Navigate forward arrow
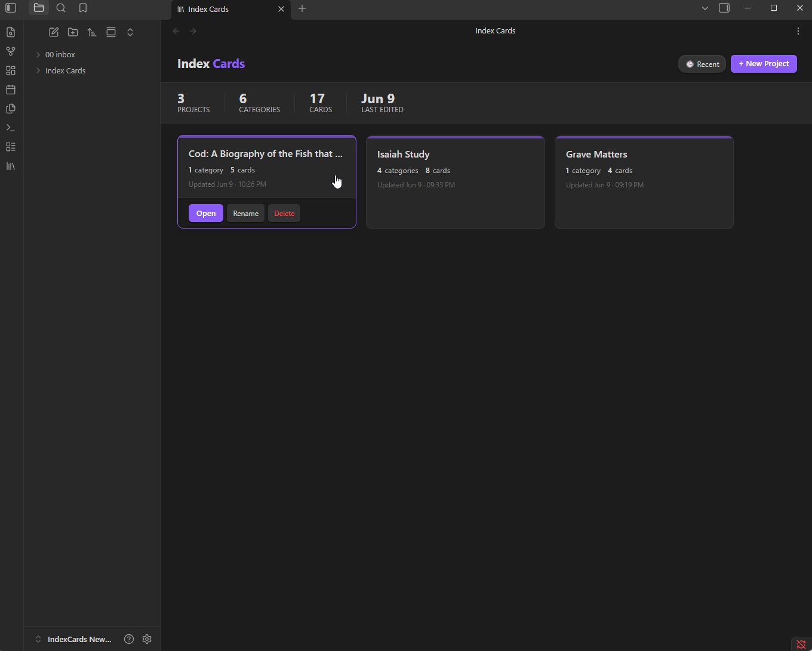 pyautogui.click(x=193, y=31)
